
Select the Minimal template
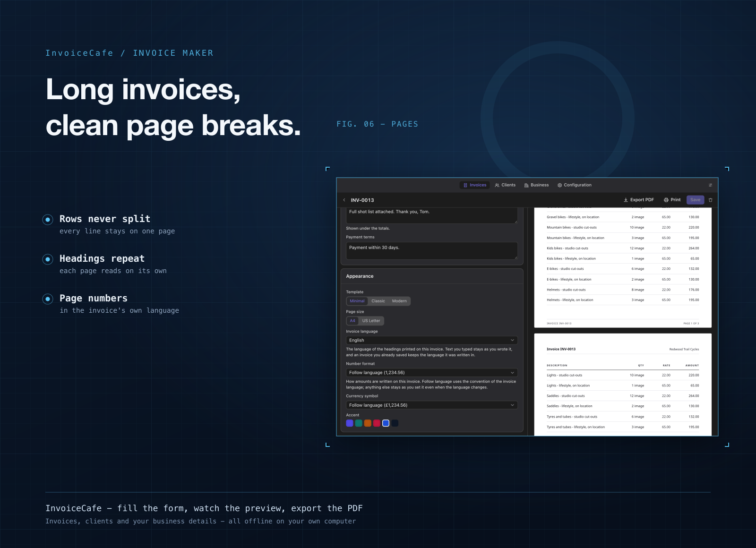coord(357,301)
